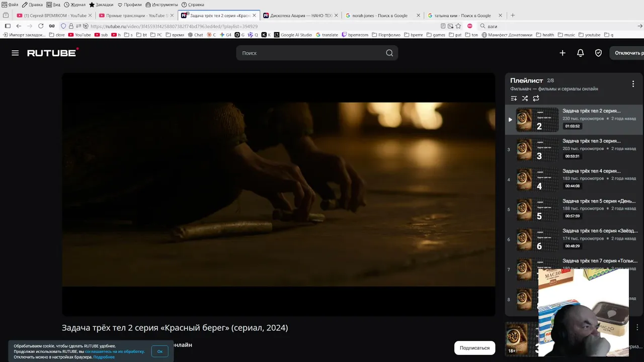The width and height of the screenshot is (644, 362).
Task: Open the 'Портфолио' bookmarks folder
Action: (x=386, y=35)
